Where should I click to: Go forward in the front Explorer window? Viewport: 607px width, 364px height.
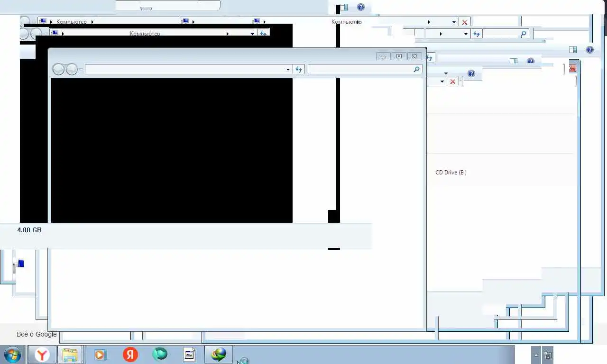tap(72, 70)
